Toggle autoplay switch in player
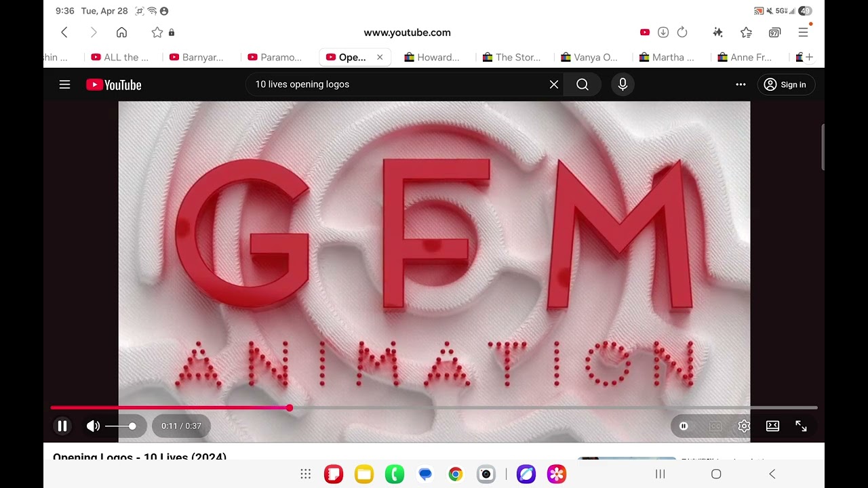 [x=684, y=426]
